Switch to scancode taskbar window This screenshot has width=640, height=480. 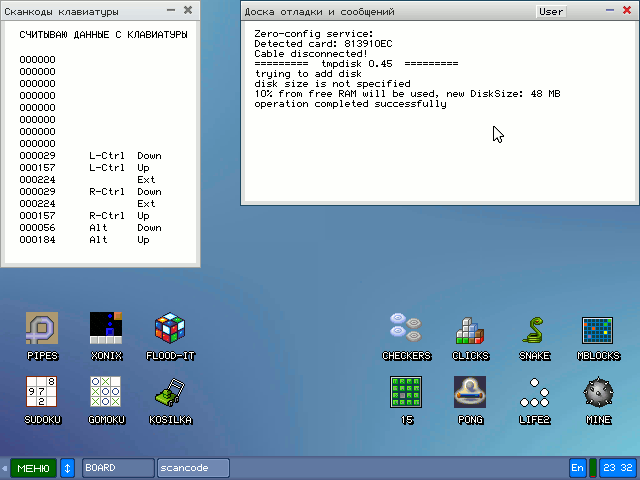pyautogui.click(x=193, y=468)
